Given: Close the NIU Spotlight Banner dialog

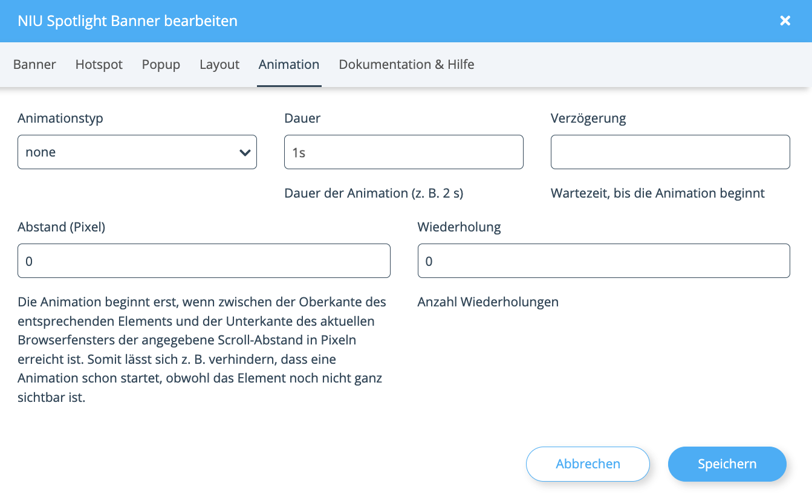Looking at the screenshot, I should click(x=785, y=21).
